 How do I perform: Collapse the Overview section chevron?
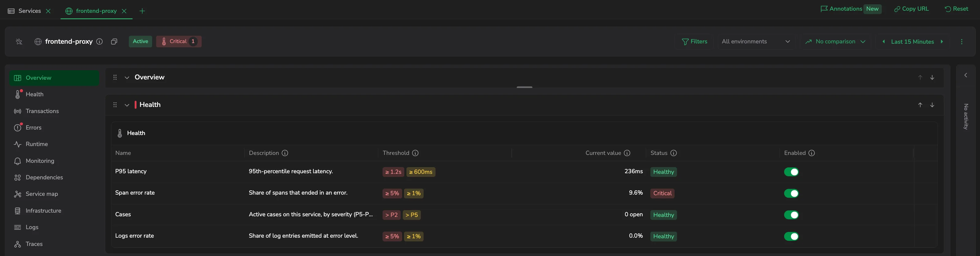click(127, 78)
